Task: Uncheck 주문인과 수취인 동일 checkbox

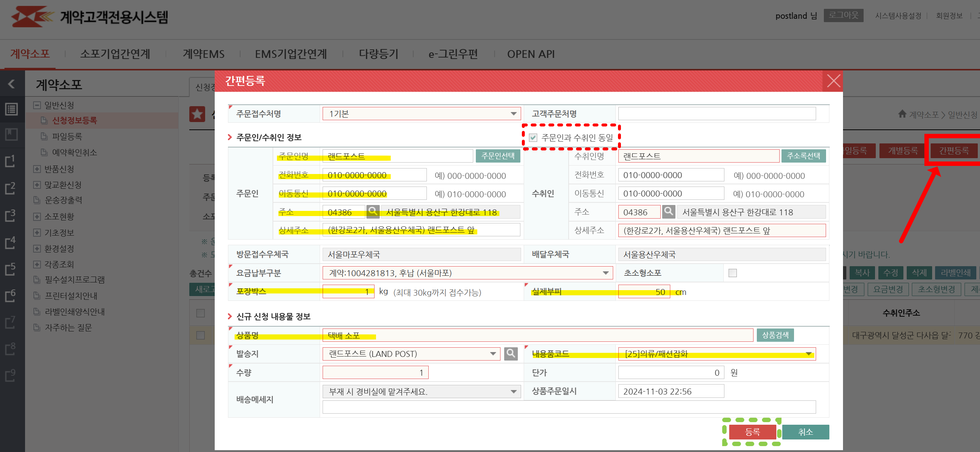Action: point(533,138)
